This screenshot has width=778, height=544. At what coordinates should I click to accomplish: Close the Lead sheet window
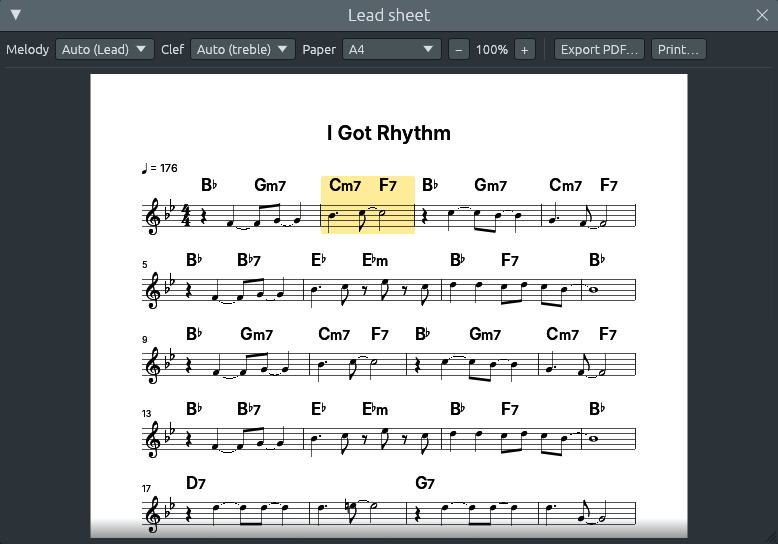coord(762,15)
